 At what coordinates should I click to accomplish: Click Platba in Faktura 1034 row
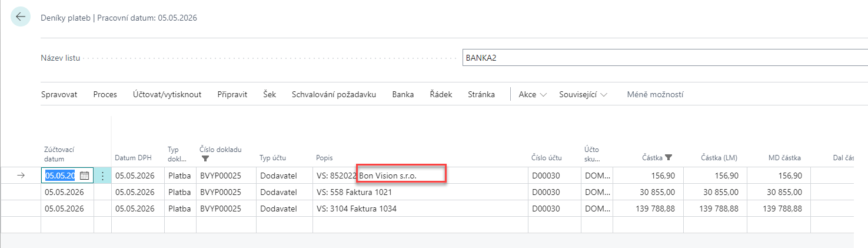179,209
